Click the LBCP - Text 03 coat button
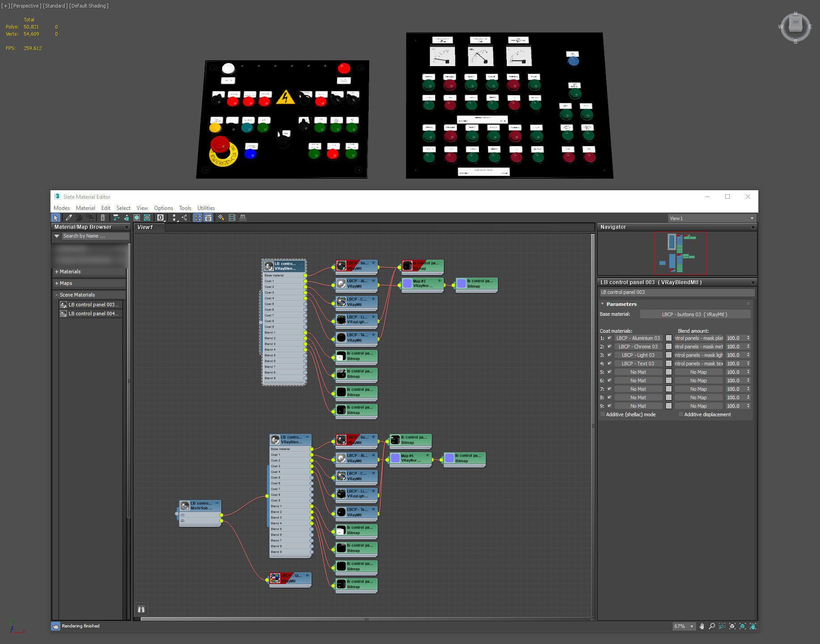 point(638,364)
